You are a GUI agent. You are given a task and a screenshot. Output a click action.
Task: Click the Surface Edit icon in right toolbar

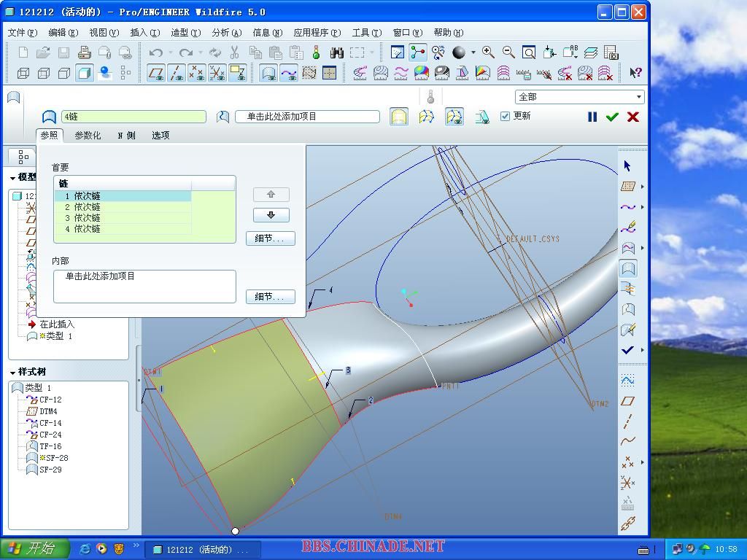pyautogui.click(x=628, y=330)
